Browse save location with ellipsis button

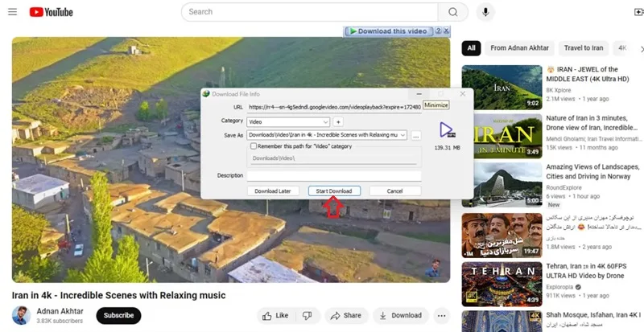pyautogui.click(x=416, y=135)
